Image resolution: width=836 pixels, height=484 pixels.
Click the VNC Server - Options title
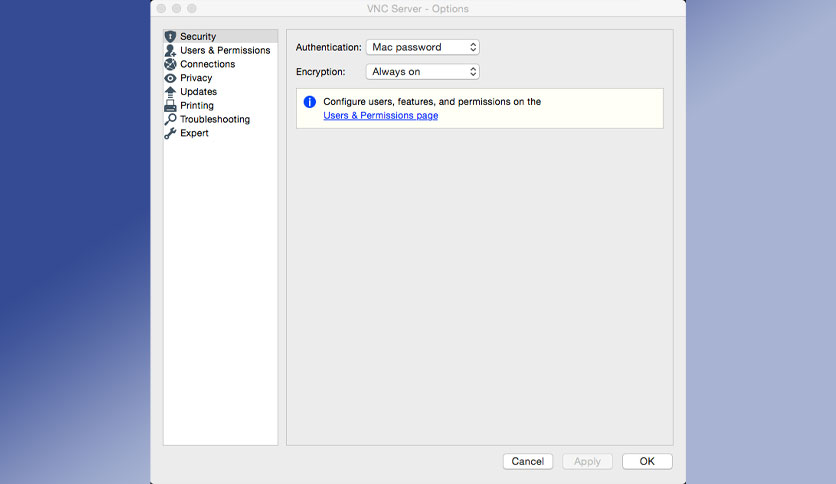[417, 9]
